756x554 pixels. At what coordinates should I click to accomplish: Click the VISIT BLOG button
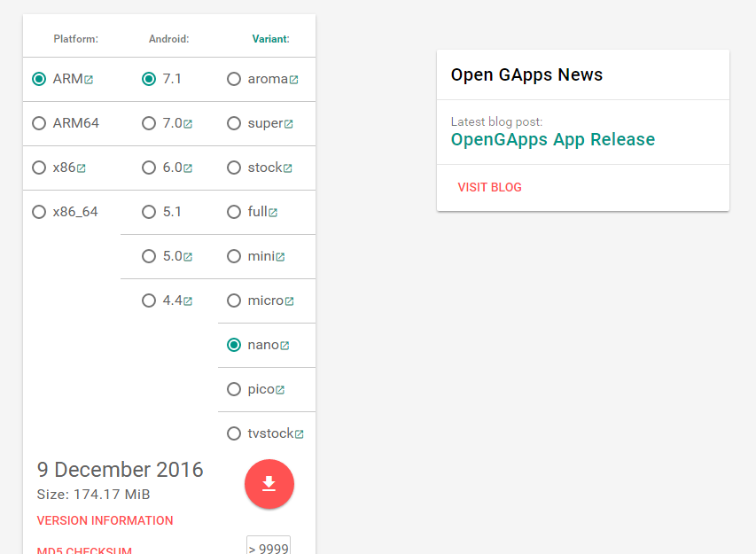click(x=489, y=187)
